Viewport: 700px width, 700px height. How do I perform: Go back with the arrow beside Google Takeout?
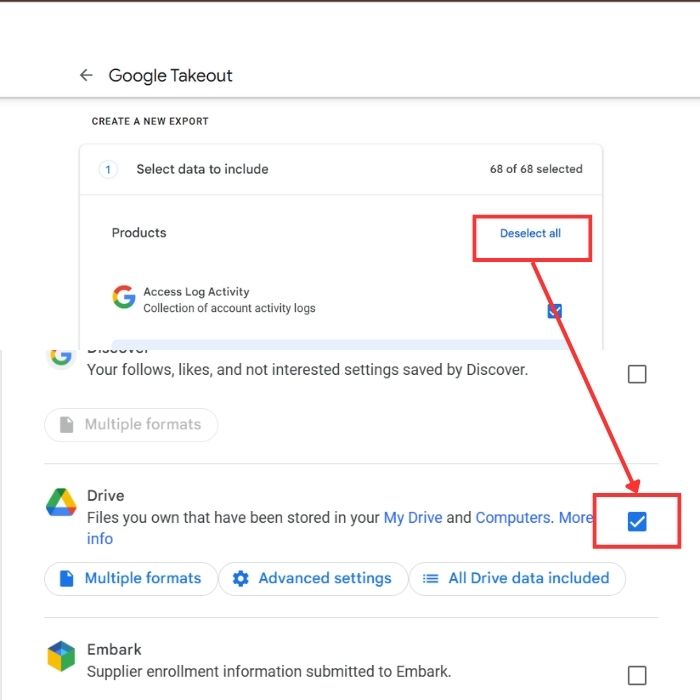[x=86, y=75]
